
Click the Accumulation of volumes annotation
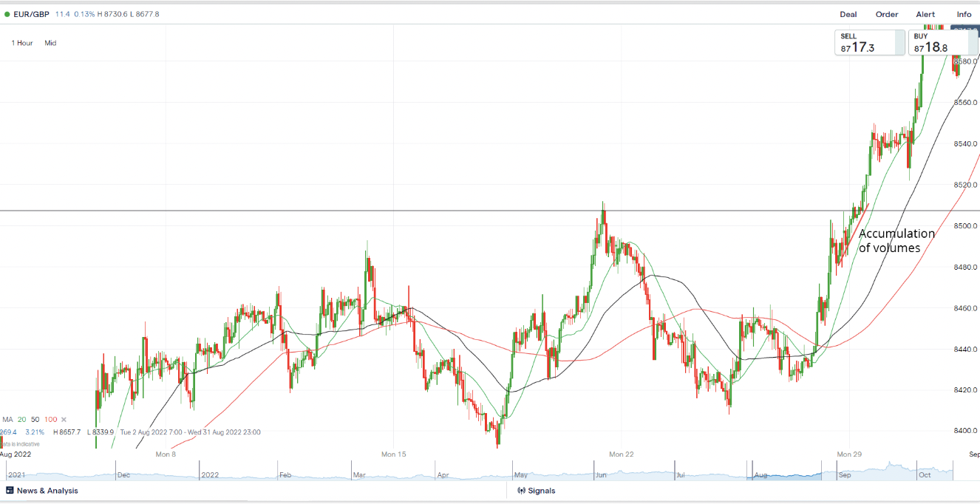click(896, 241)
